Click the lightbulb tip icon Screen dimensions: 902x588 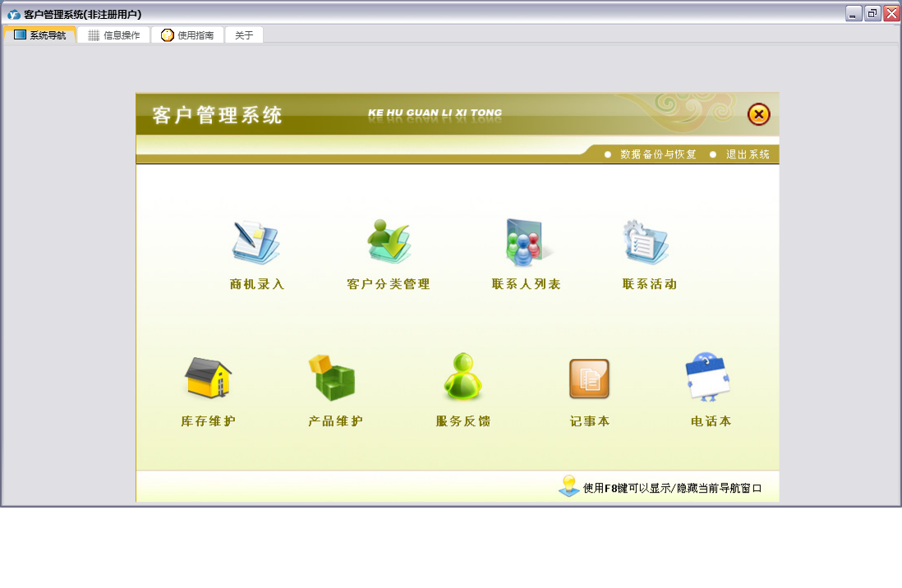tap(569, 486)
